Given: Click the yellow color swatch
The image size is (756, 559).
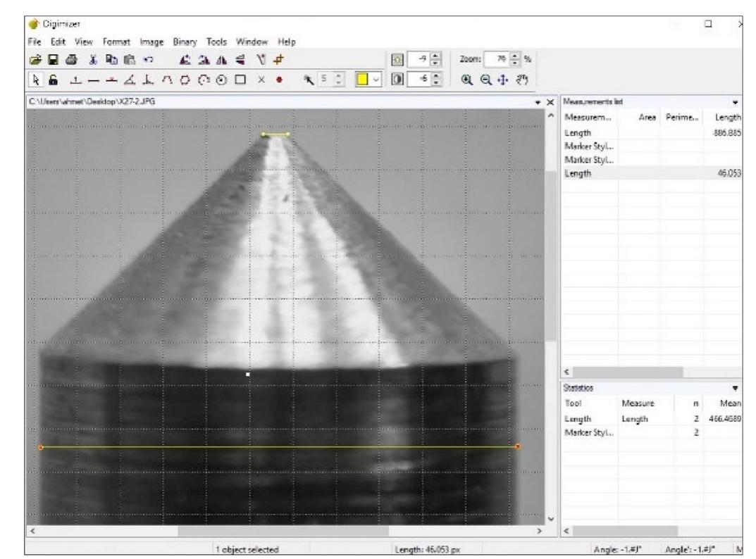Looking at the screenshot, I should (x=362, y=80).
